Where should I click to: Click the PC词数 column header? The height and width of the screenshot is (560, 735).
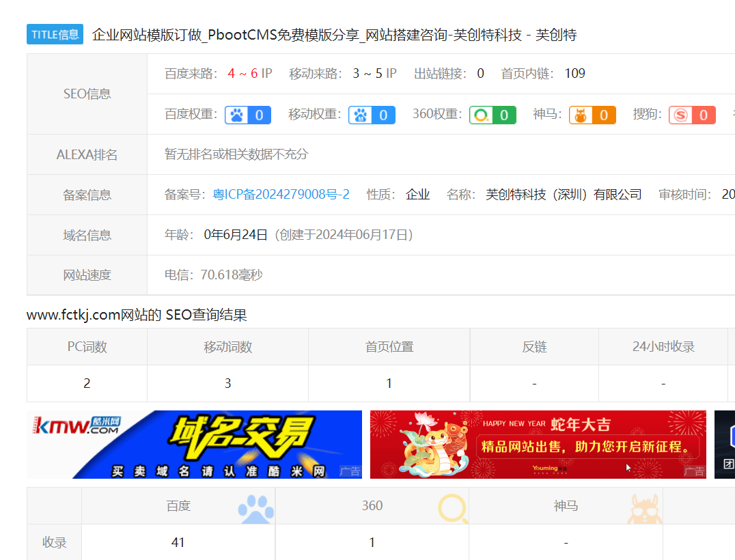coord(87,347)
